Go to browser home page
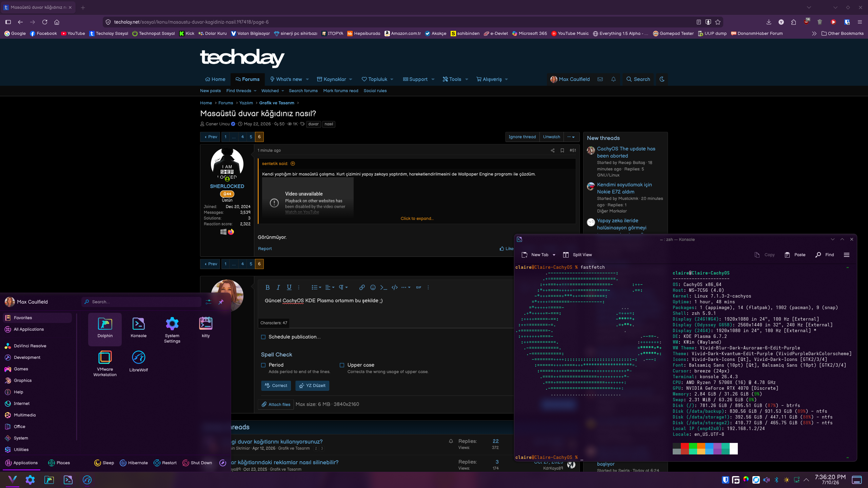Viewport: 868px width, 488px height. click(57, 22)
